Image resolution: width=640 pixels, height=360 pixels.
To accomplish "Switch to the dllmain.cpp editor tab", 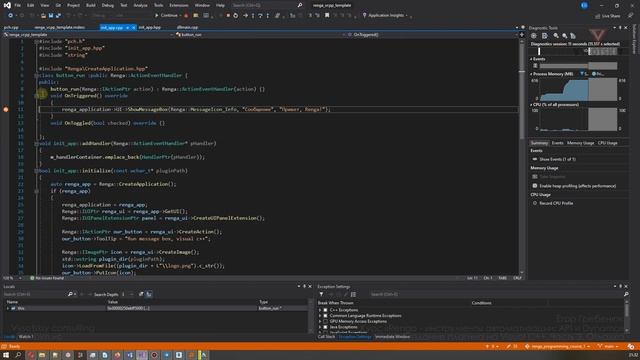I will point(187,27).
